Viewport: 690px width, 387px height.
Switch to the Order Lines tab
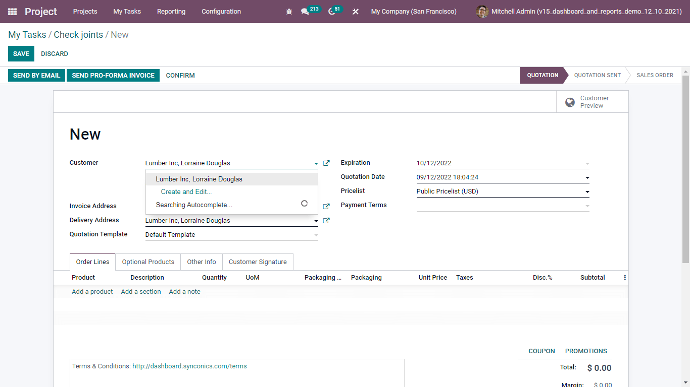(x=92, y=262)
